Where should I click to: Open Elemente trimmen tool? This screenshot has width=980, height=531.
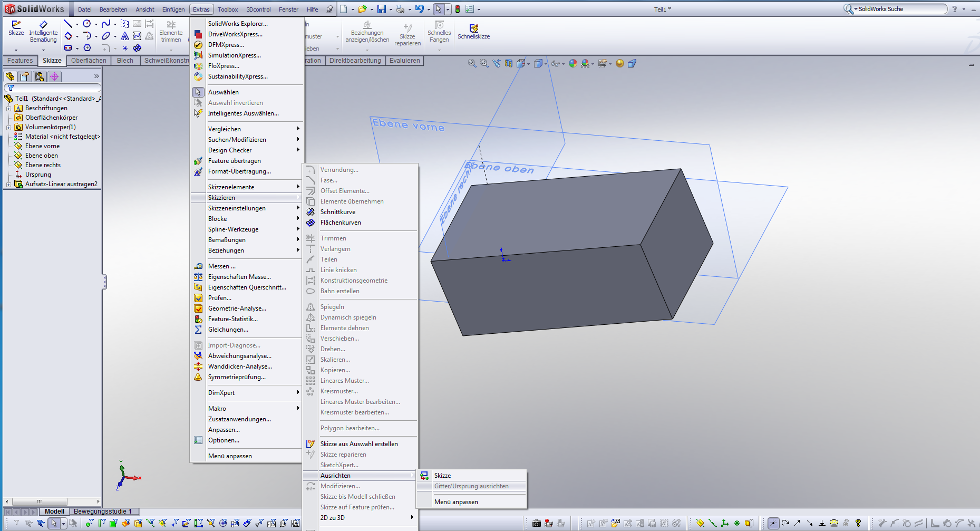tap(171, 32)
